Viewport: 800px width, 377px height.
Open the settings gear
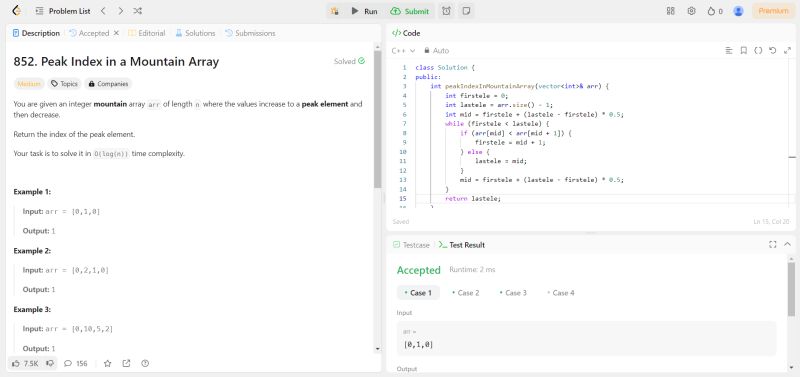click(x=691, y=11)
